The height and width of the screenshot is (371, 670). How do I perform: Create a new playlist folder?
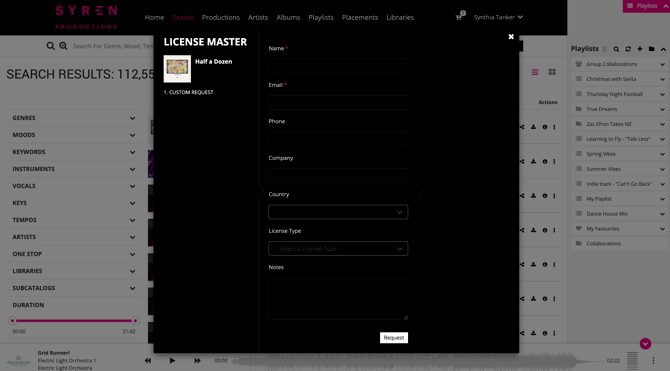pos(651,49)
